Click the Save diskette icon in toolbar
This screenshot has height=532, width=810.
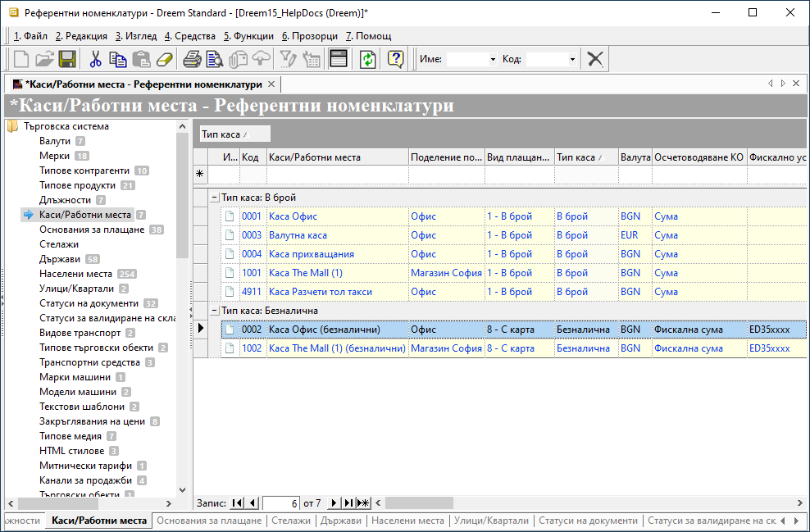(x=67, y=59)
